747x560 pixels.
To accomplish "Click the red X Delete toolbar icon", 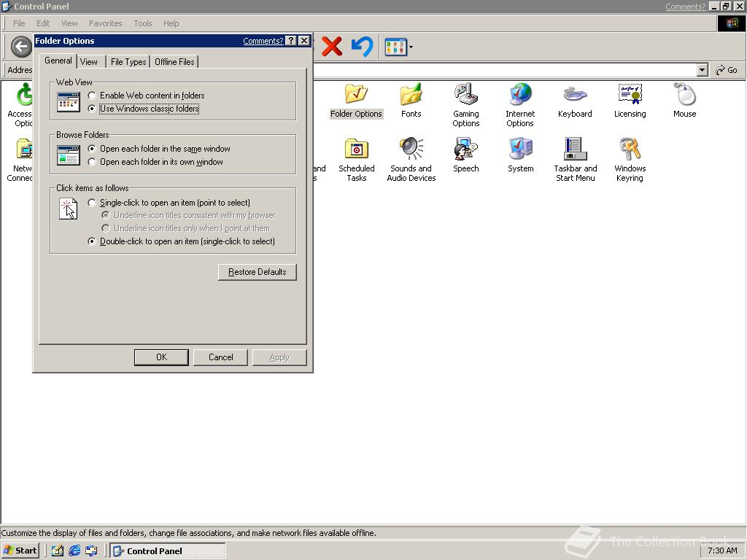I will (x=332, y=47).
